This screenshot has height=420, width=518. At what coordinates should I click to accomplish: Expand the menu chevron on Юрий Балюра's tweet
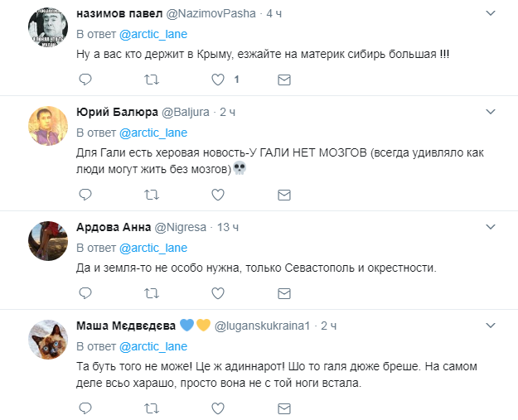(491, 112)
